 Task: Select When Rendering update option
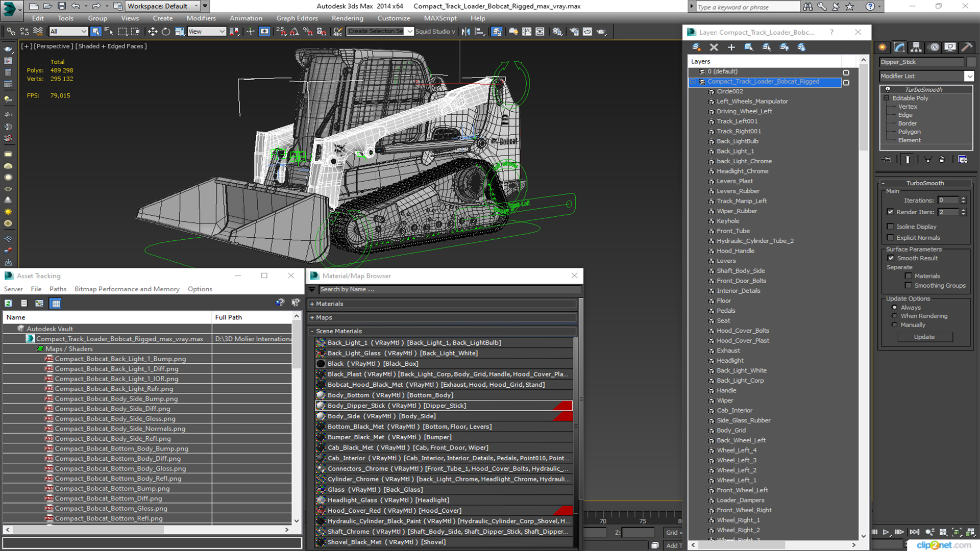pos(894,316)
